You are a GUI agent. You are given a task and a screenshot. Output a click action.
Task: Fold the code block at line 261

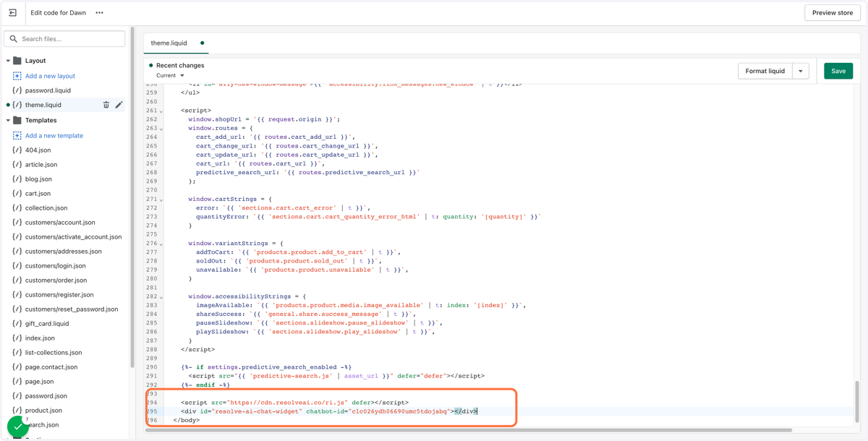[x=161, y=111]
